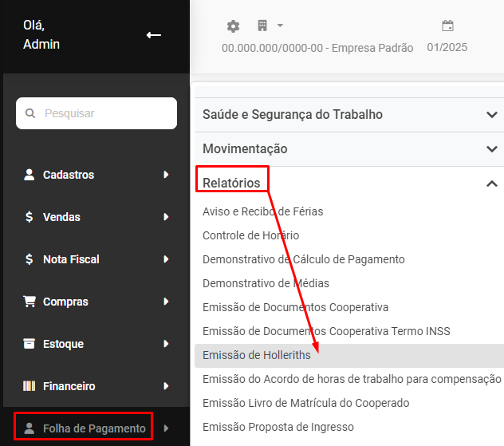
Task: Open Emissão de Holleriths report
Action: [256, 355]
